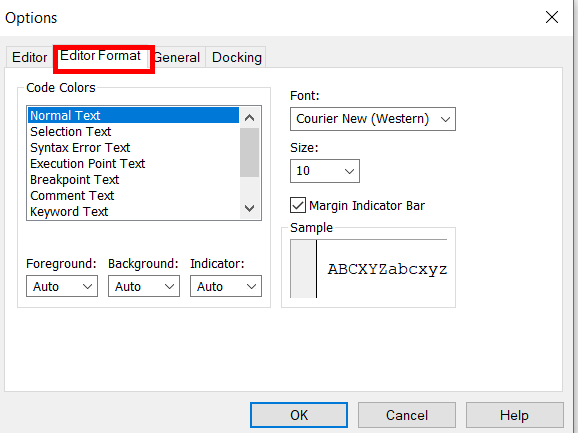
Task: Switch to the Editor tab
Action: [x=29, y=57]
